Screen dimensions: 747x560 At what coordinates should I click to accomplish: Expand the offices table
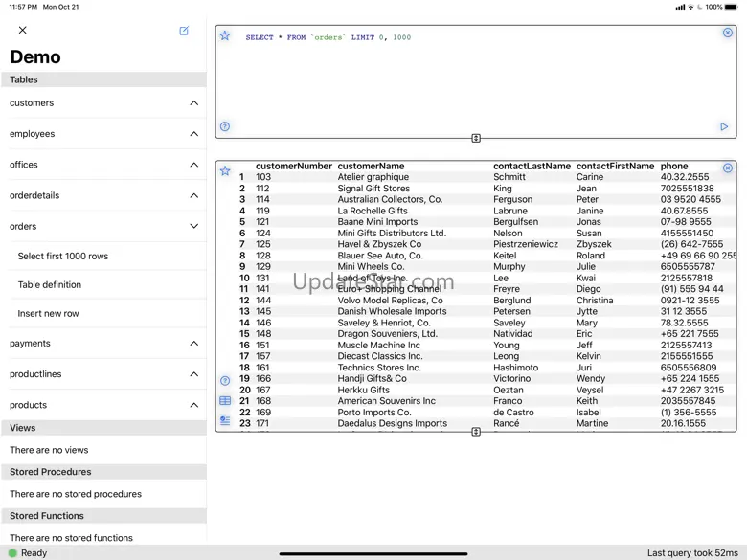[x=193, y=165]
